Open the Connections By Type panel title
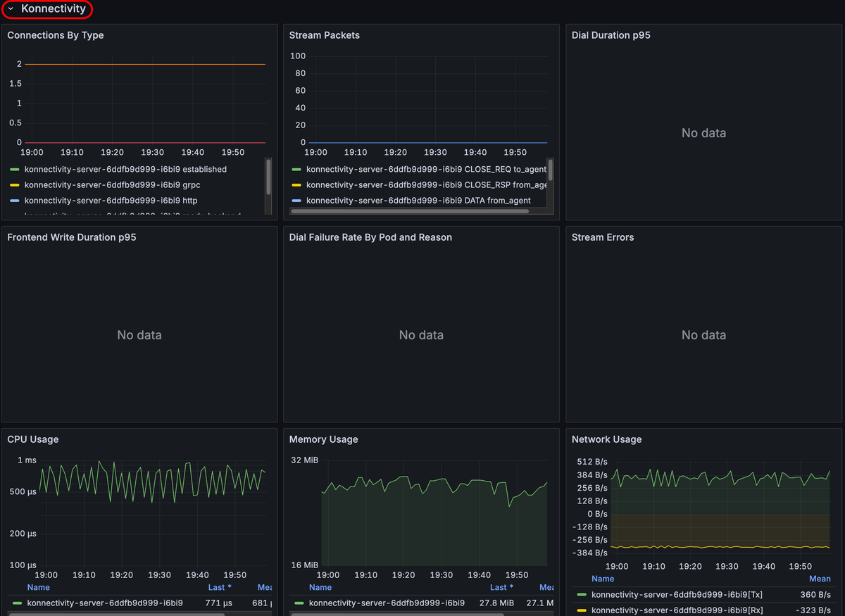This screenshot has width=845, height=616. point(56,35)
